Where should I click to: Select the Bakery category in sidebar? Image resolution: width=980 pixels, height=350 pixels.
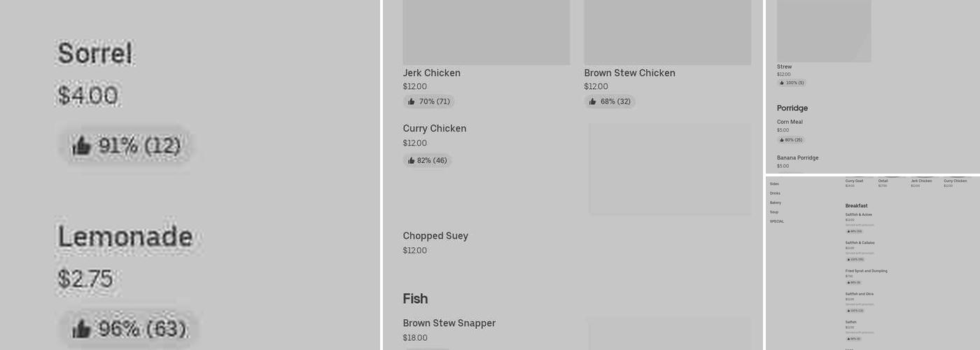click(x=776, y=202)
